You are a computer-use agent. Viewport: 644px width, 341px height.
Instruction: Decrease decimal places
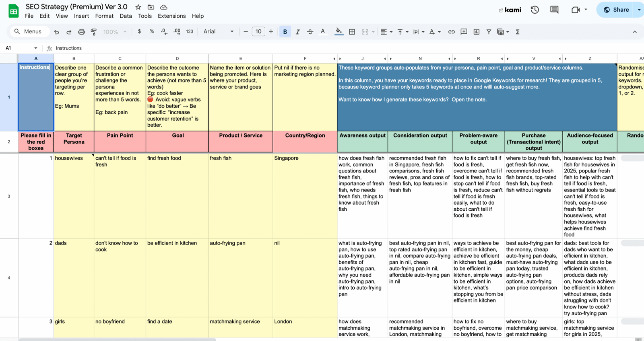coord(164,31)
